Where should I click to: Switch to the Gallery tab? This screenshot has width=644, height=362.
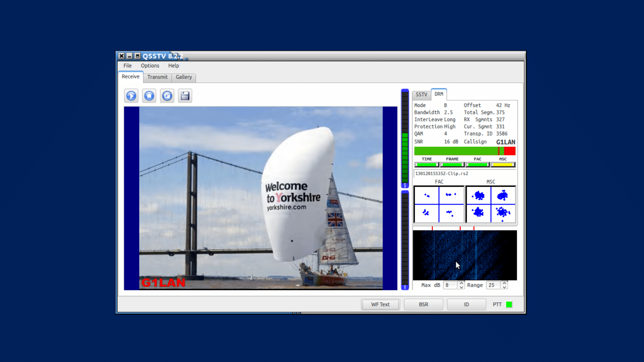pos(184,77)
